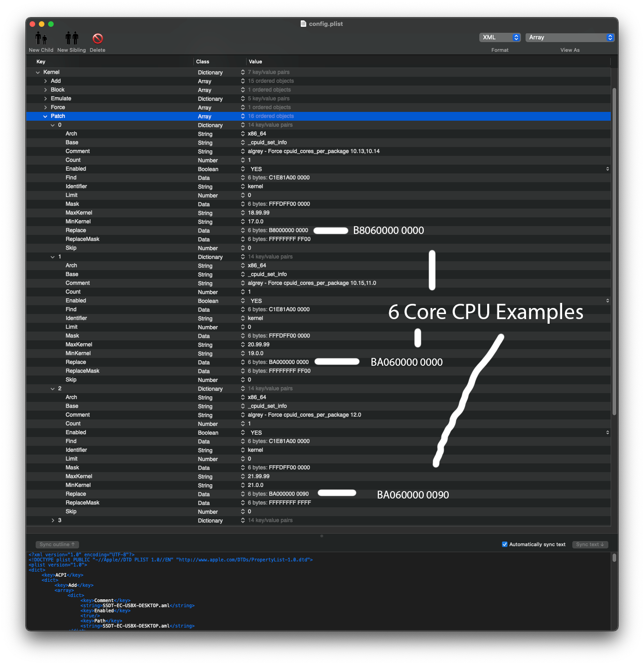
Task: Open the View As Array dropdown
Action: (x=570, y=37)
